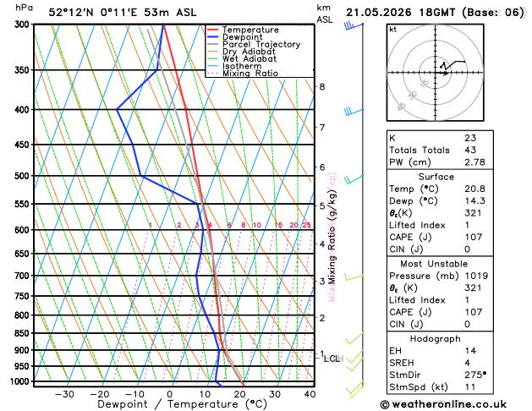This screenshot has height=411, width=532.
Task: Click the 7 km altitude label
Action: 321,128
